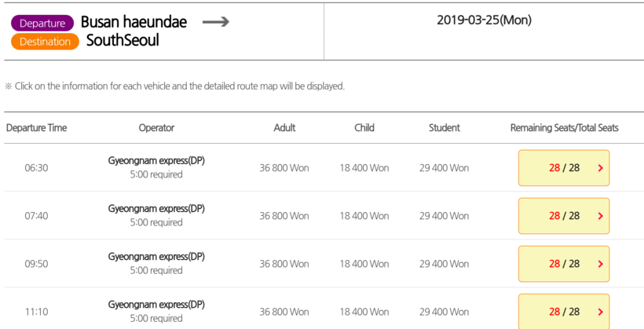Open remaining seats for 07:40 departure

pos(563,216)
